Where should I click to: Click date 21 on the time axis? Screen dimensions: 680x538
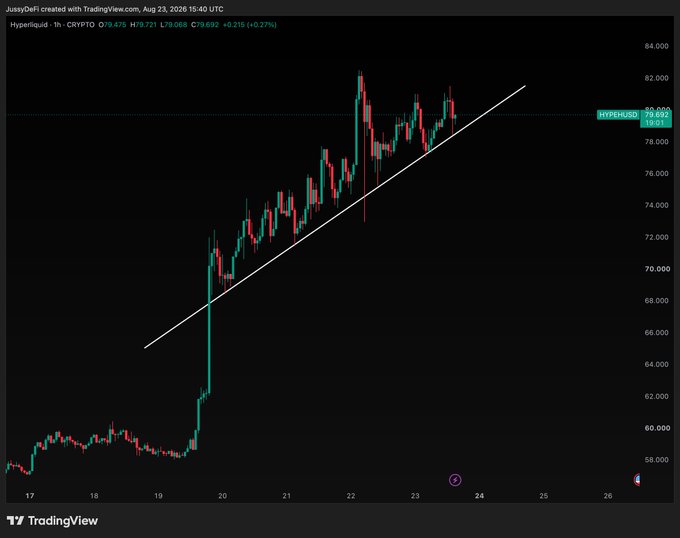click(x=287, y=496)
